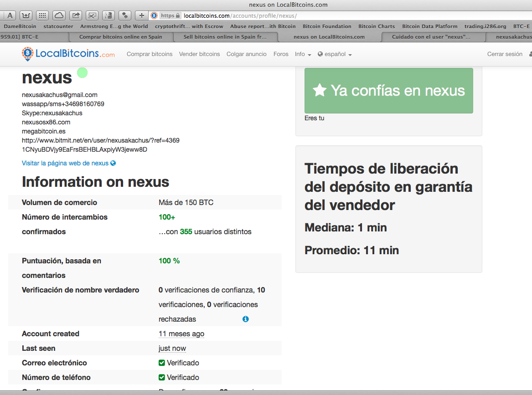Click the 100 % feedback score value
Image resolution: width=532 pixels, height=395 pixels.
click(x=169, y=261)
